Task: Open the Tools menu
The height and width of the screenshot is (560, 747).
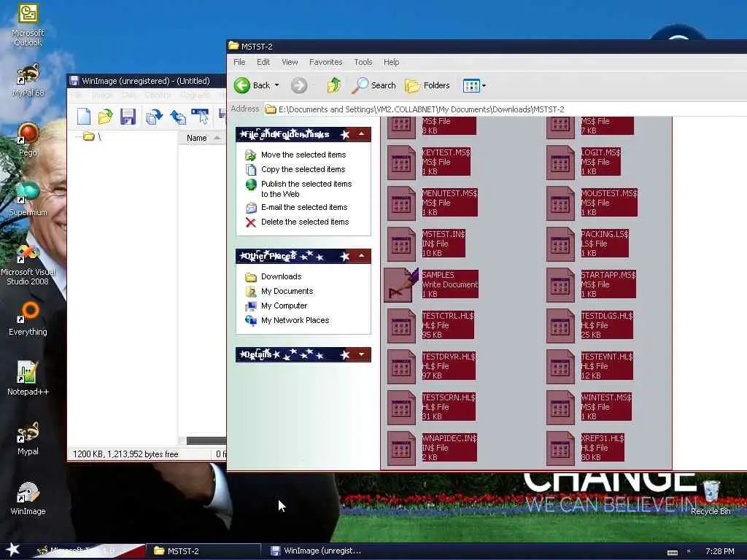Action: pos(363,62)
